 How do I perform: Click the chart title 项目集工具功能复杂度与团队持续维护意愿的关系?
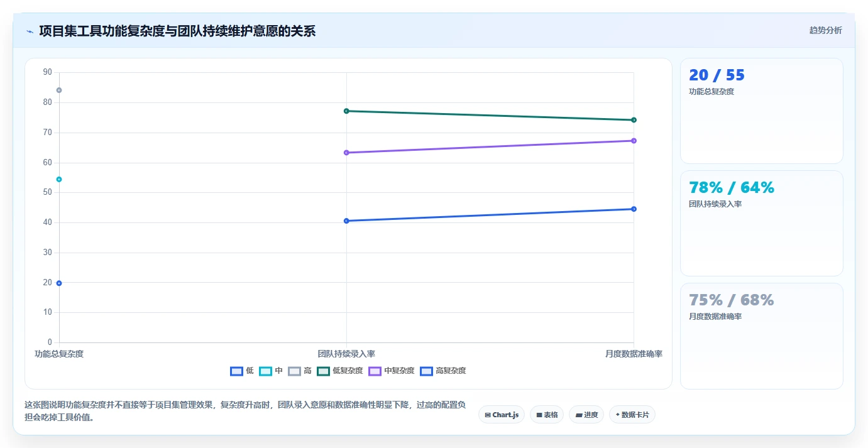click(x=177, y=31)
